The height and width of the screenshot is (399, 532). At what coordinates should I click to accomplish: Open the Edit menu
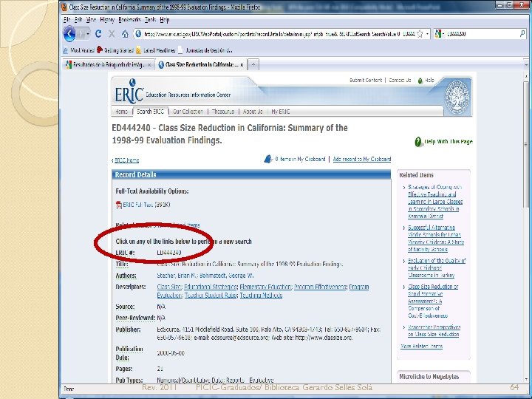point(78,20)
